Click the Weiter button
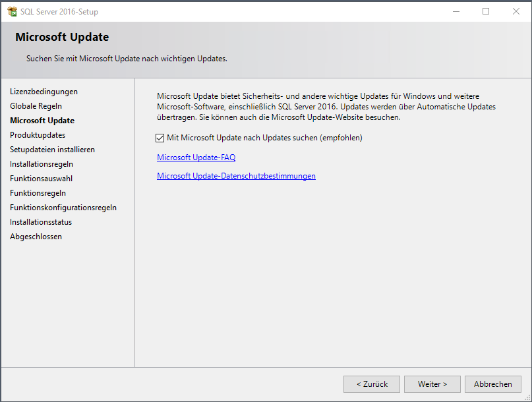Viewport: 532px width, 402px height. pos(432,384)
